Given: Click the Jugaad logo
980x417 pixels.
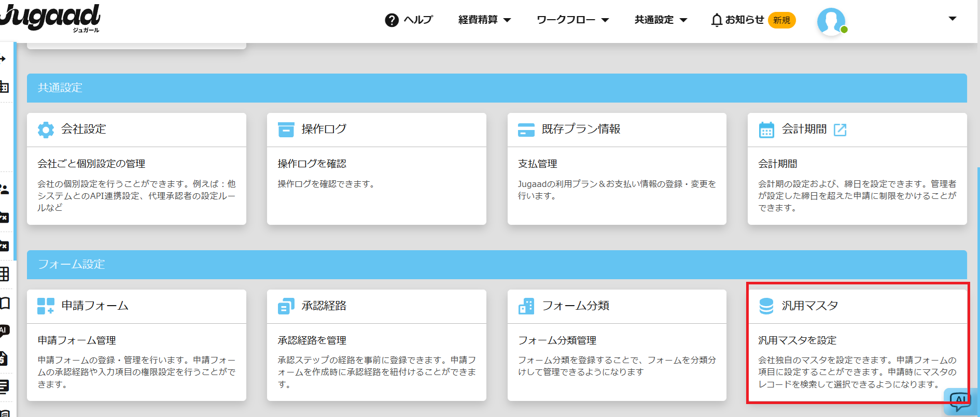Looking at the screenshot, I should (50, 18).
